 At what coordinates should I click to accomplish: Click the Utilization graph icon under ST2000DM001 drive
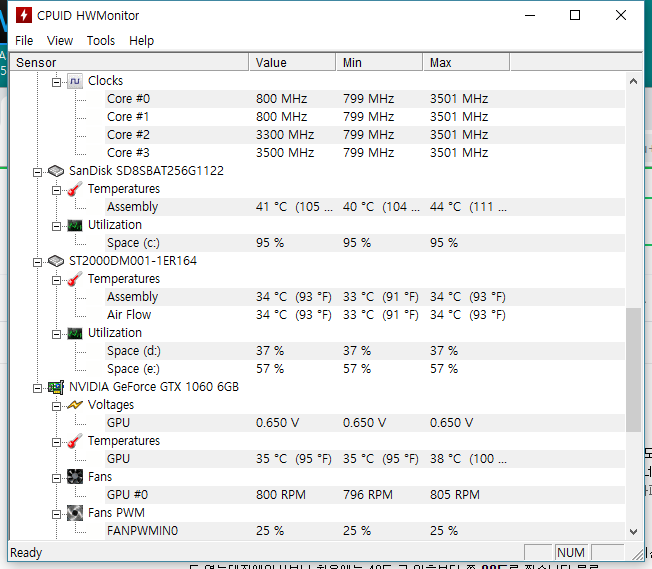(x=75, y=333)
